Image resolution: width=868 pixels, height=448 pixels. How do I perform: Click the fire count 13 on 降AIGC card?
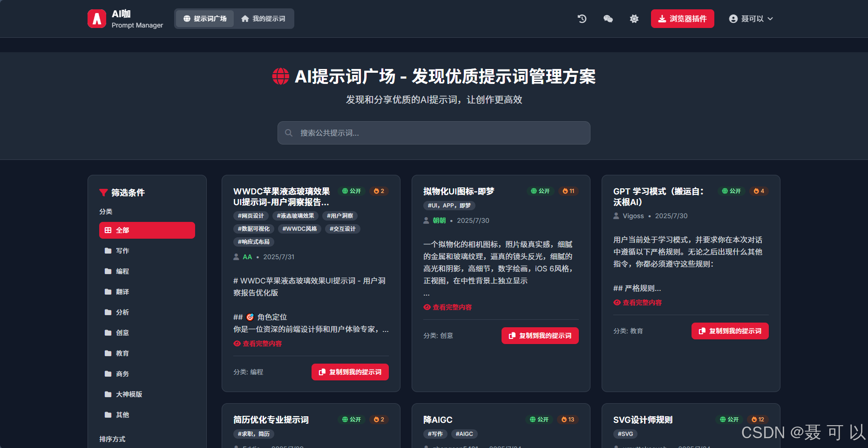click(x=568, y=420)
